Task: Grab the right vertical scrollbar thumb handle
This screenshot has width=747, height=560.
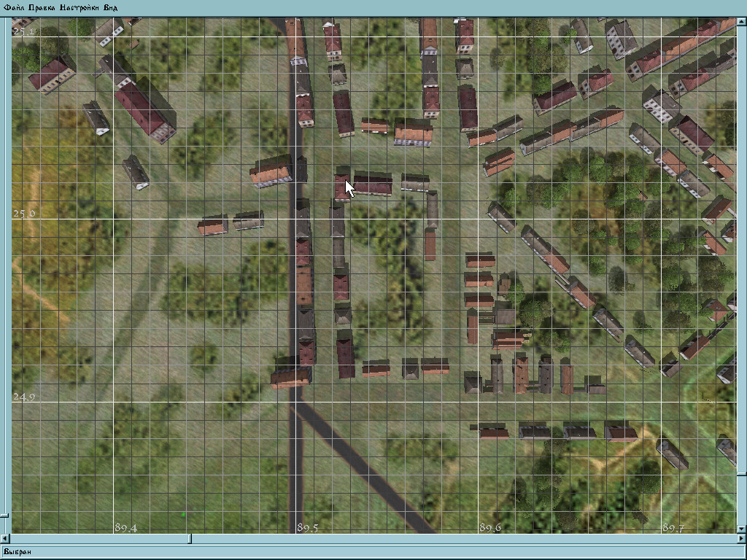Action: 742,474
